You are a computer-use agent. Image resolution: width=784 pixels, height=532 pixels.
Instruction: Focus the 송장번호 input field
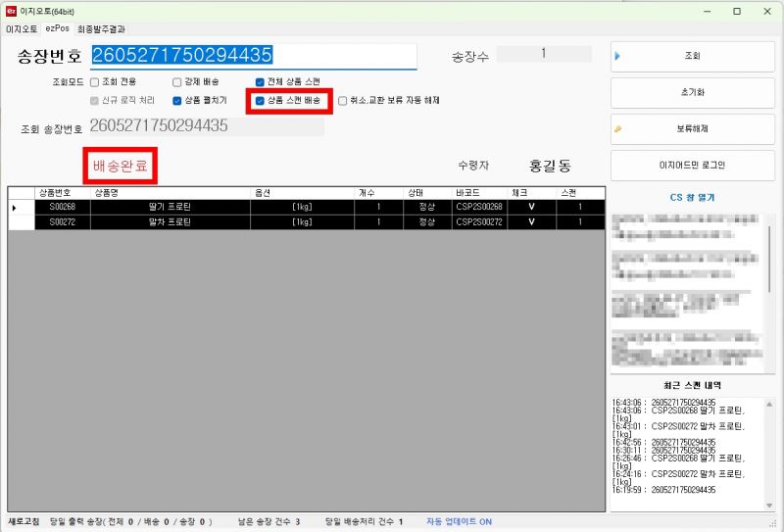click(x=254, y=56)
